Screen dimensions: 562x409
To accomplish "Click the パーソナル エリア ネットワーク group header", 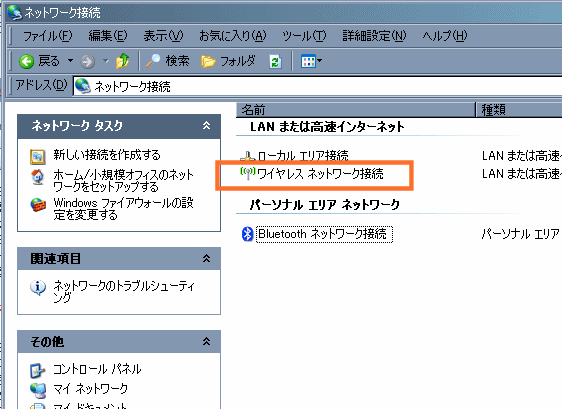I will tap(325, 205).
